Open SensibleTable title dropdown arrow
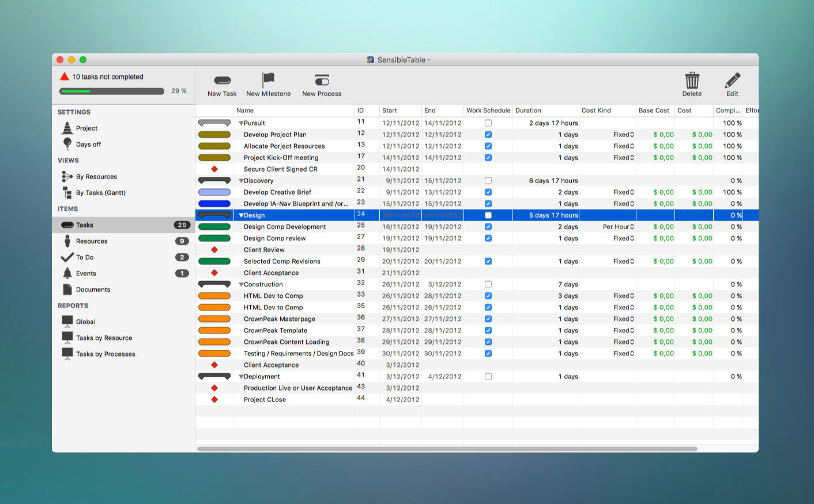This screenshot has height=504, width=814. [429, 60]
